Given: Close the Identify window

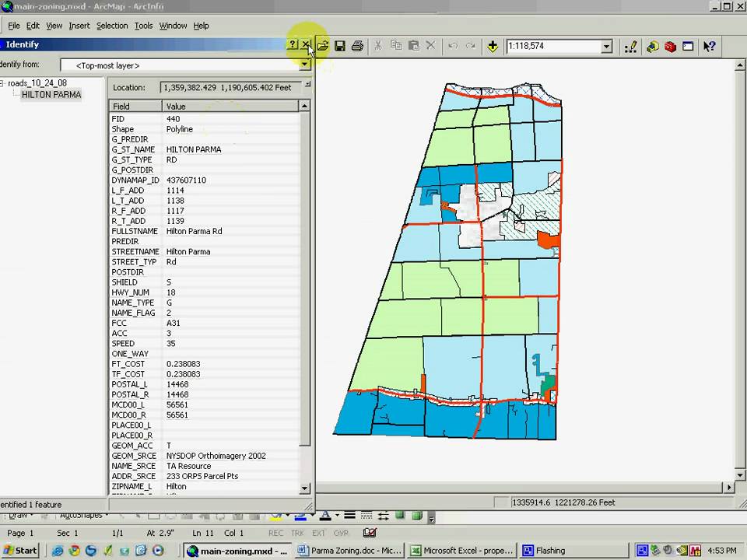Looking at the screenshot, I should (306, 44).
